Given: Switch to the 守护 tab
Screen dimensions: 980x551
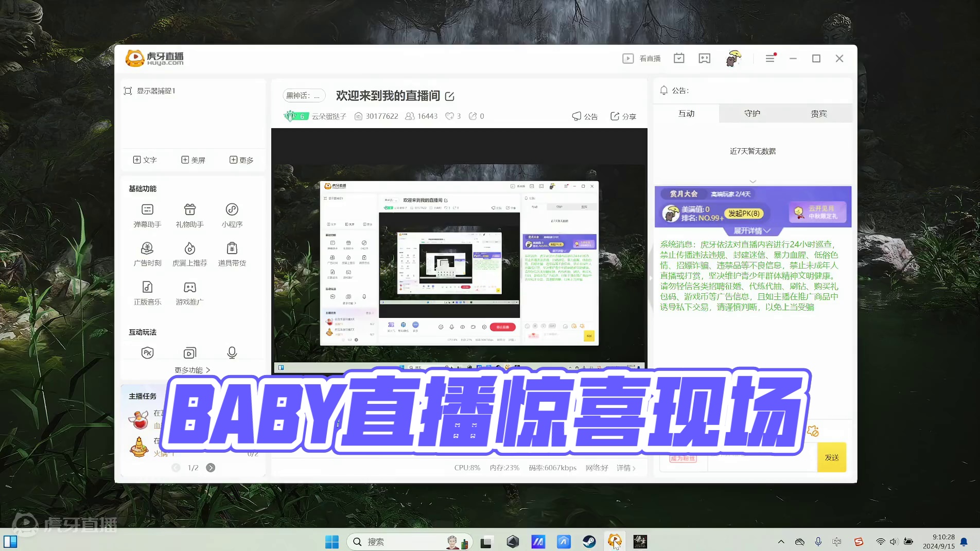Looking at the screenshot, I should coord(752,114).
